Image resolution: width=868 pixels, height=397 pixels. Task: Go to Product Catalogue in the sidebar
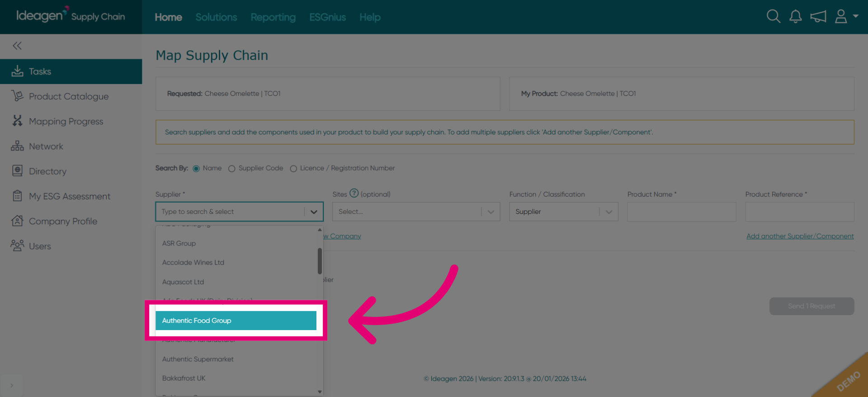point(71,96)
